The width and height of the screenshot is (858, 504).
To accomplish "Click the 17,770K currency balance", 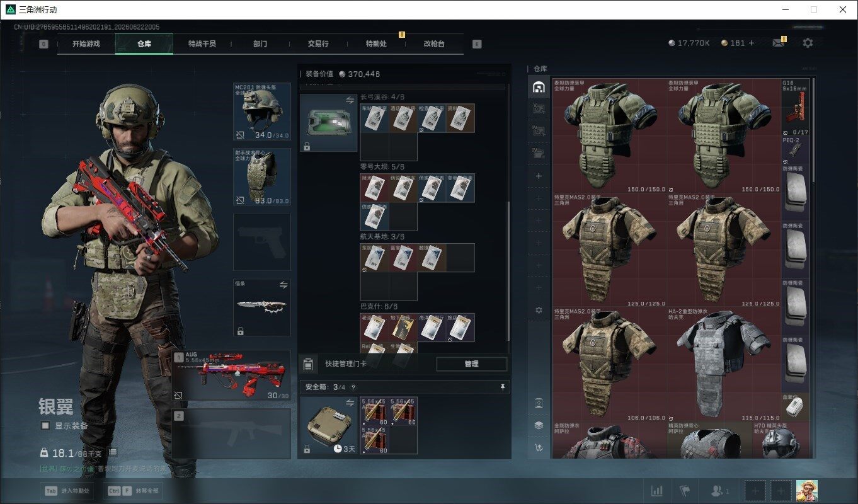I will click(x=689, y=43).
